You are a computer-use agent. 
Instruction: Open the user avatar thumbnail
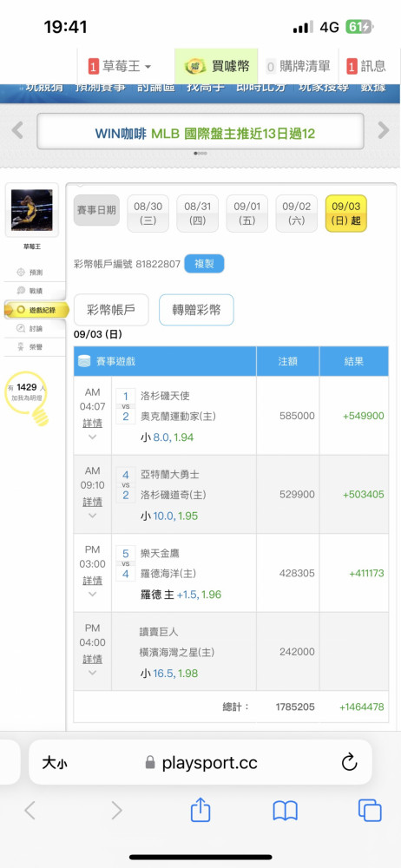click(31, 210)
